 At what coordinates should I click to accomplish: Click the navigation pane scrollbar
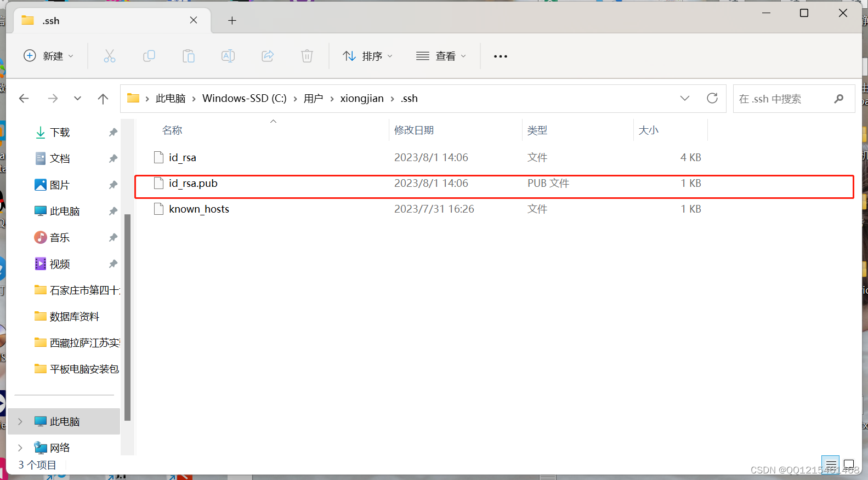pos(128,317)
